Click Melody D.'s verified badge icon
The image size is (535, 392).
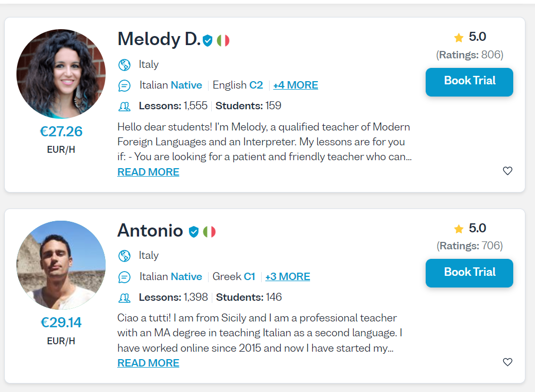click(208, 40)
